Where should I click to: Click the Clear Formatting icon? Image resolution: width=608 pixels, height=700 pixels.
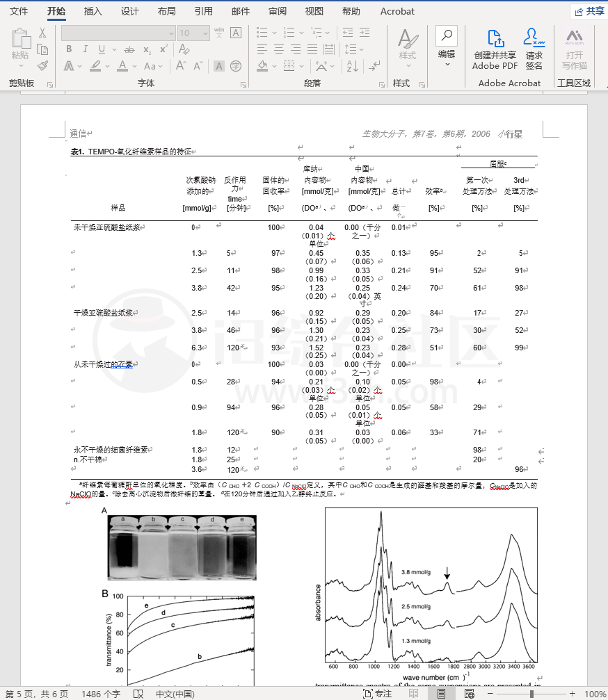[x=184, y=49]
